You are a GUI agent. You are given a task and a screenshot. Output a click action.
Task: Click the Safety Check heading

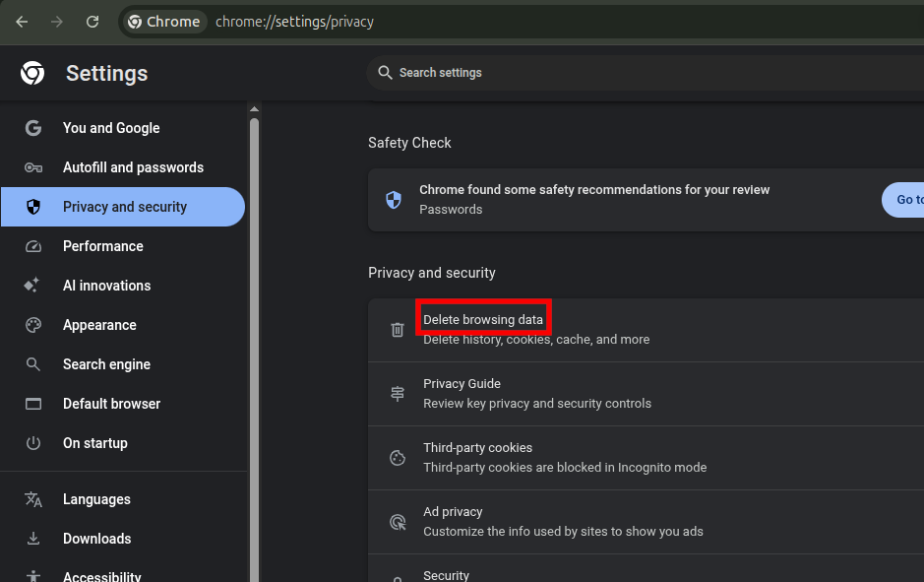point(409,143)
